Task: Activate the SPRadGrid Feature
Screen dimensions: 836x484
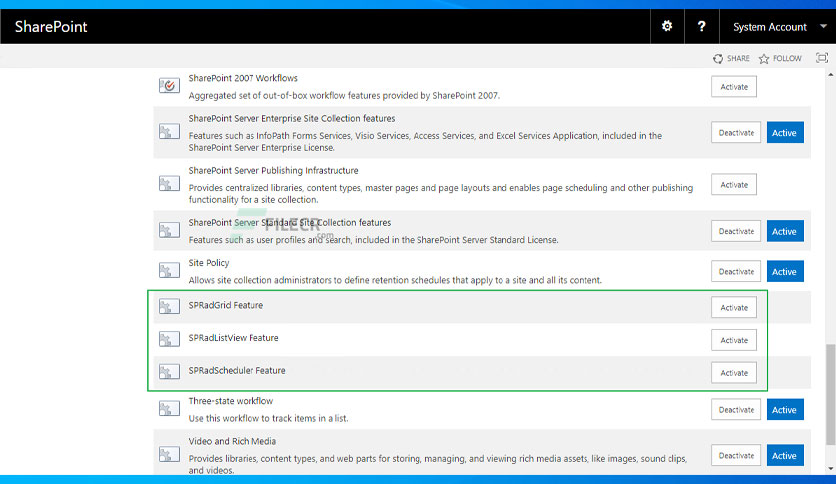Action: (734, 307)
